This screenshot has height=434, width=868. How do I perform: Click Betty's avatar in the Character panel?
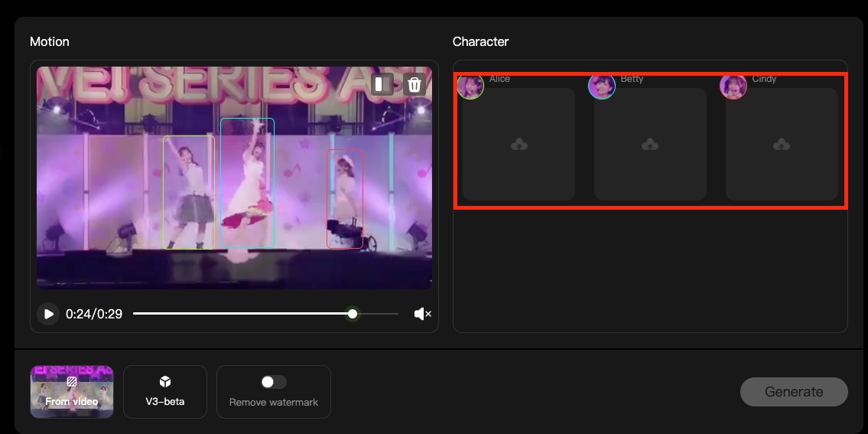[x=602, y=86]
